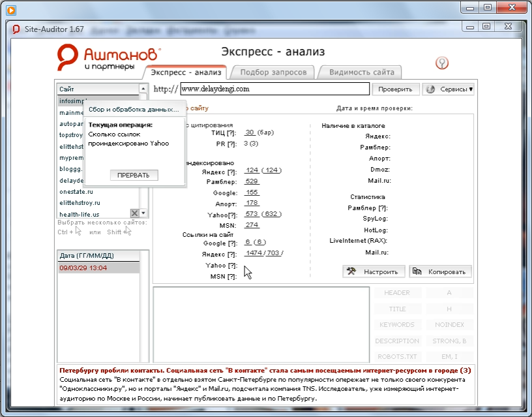Click the A tag button
This screenshot has height=417, width=532.
[x=449, y=293]
